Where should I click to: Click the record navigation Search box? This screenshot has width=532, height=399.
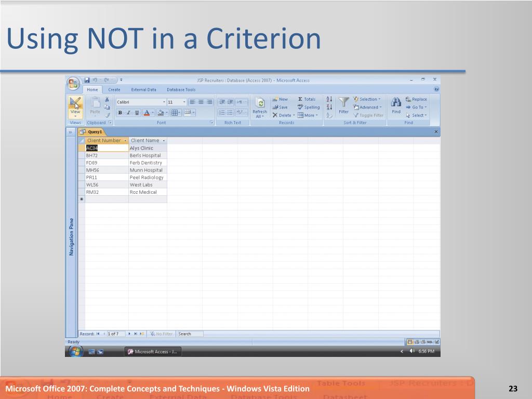point(190,334)
